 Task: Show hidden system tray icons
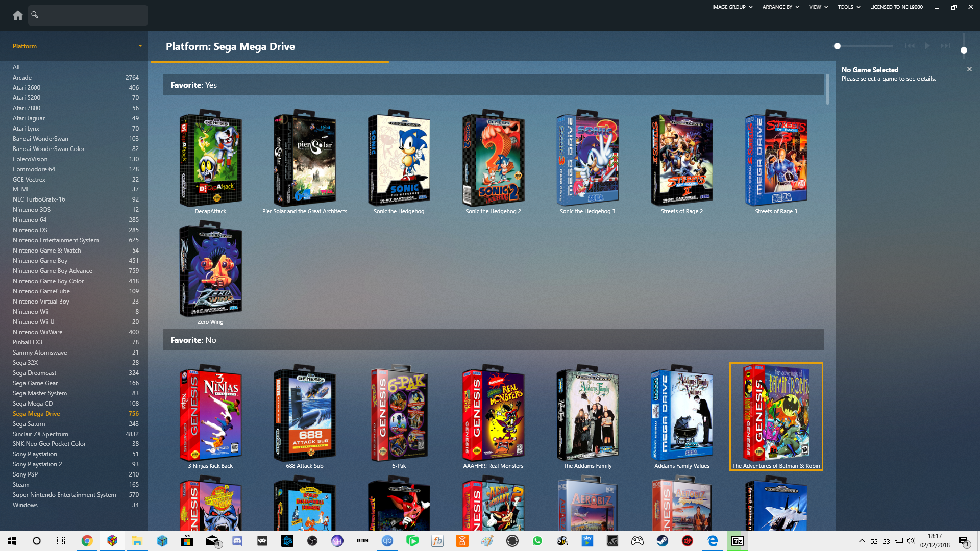click(862, 541)
